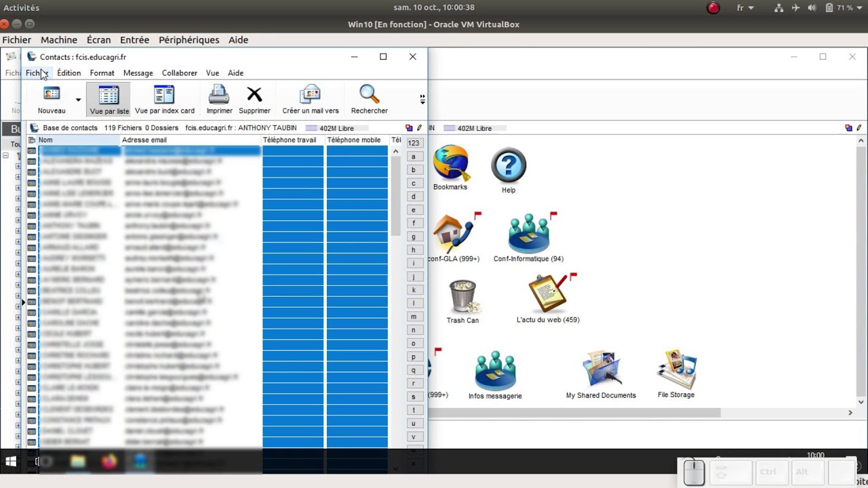
Task: Open the Vue menu in Contacts
Action: coord(212,73)
